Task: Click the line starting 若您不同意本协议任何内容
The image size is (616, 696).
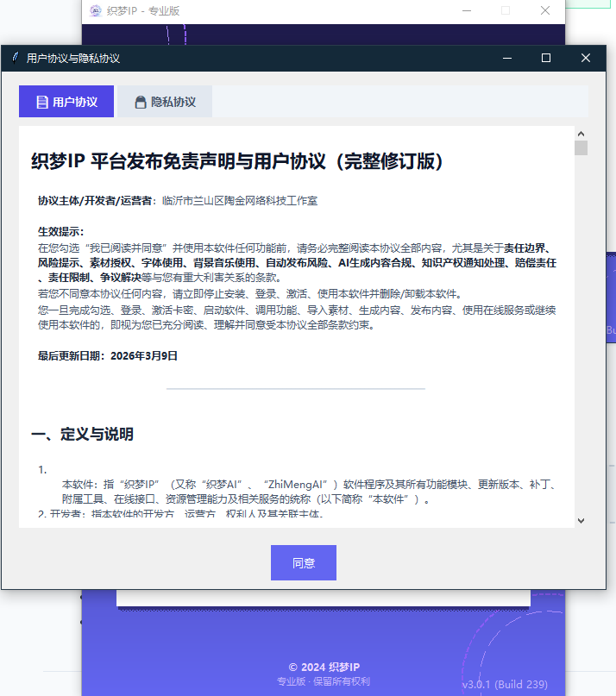Action: click(x=251, y=294)
